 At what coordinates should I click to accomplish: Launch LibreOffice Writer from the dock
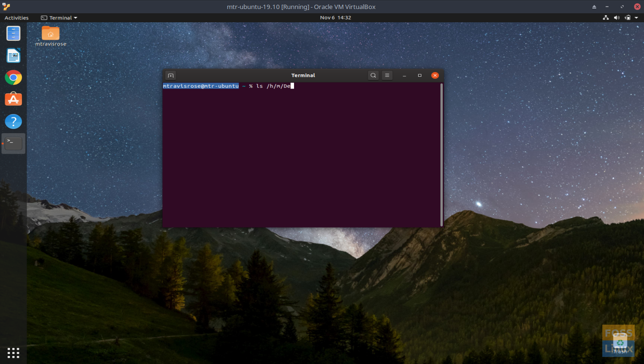13,55
